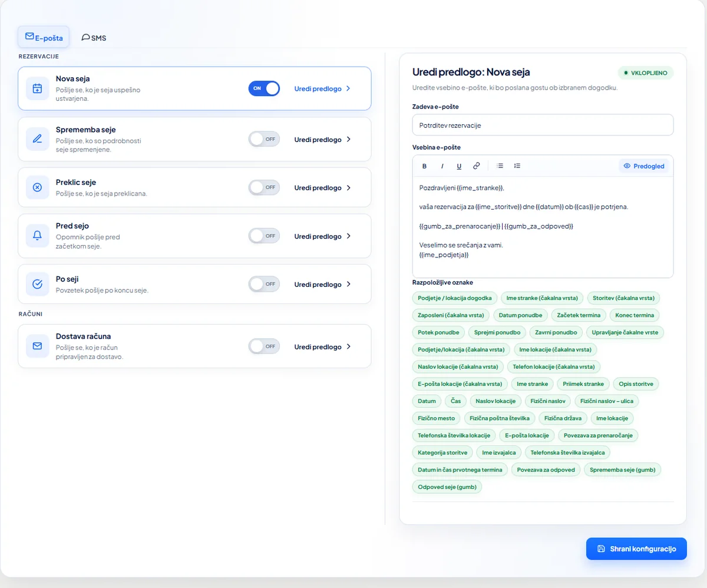Click the Zadeva e-pošte subject field
The width and height of the screenshot is (707, 588).
(x=543, y=125)
